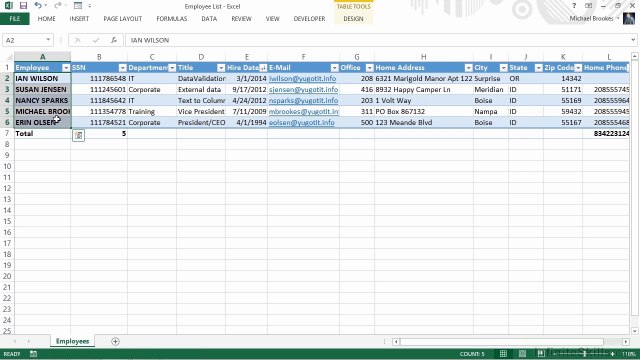Image resolution: width=640 pixels, height=360 pixels.
Task: Open the Table Tools DESIGN tab
Action: point(353,19)
